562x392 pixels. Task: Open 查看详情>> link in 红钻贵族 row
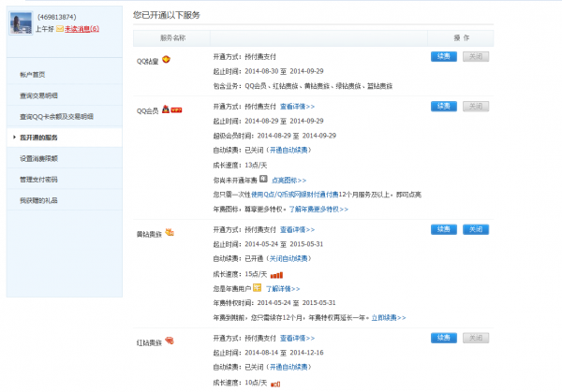click(297, 339)
